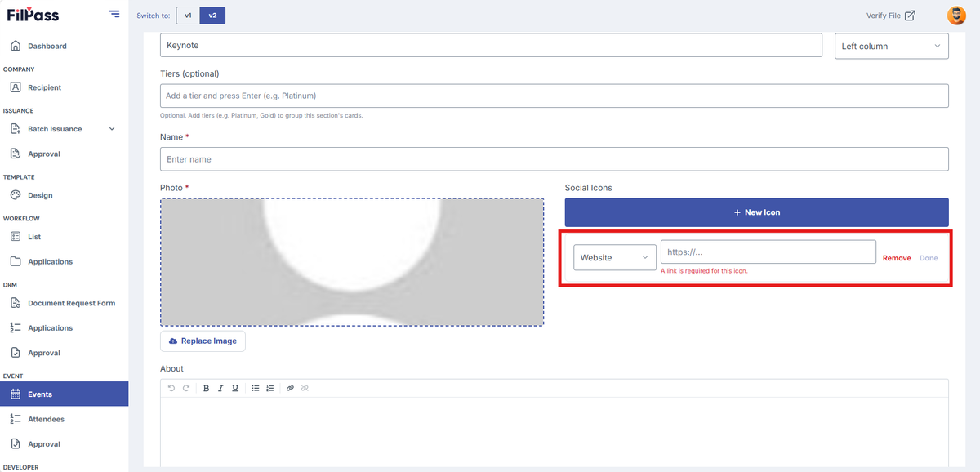The width and height of the screenshot is (980, 472).
Task: Click Attendees list icon
Action: [16, 419]
